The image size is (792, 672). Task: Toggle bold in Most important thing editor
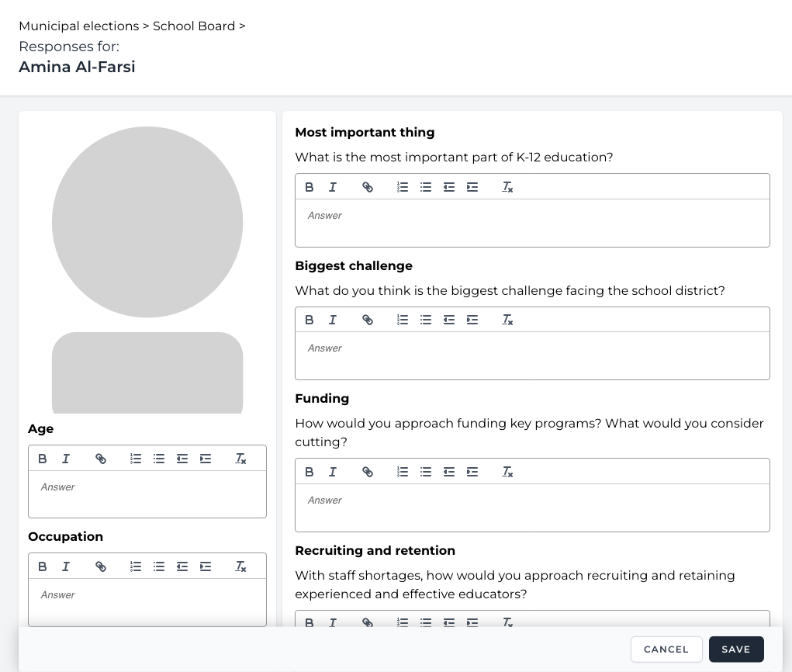point(310,187)
